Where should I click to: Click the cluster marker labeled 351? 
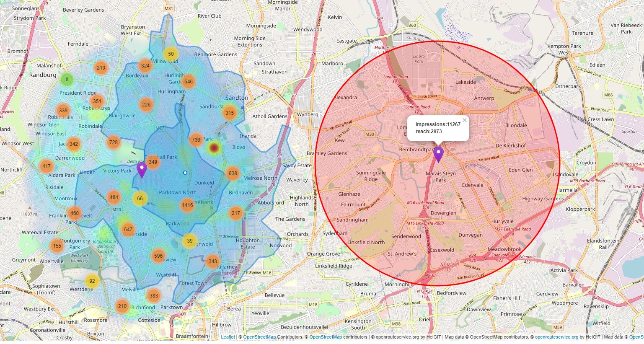(97, 101)
